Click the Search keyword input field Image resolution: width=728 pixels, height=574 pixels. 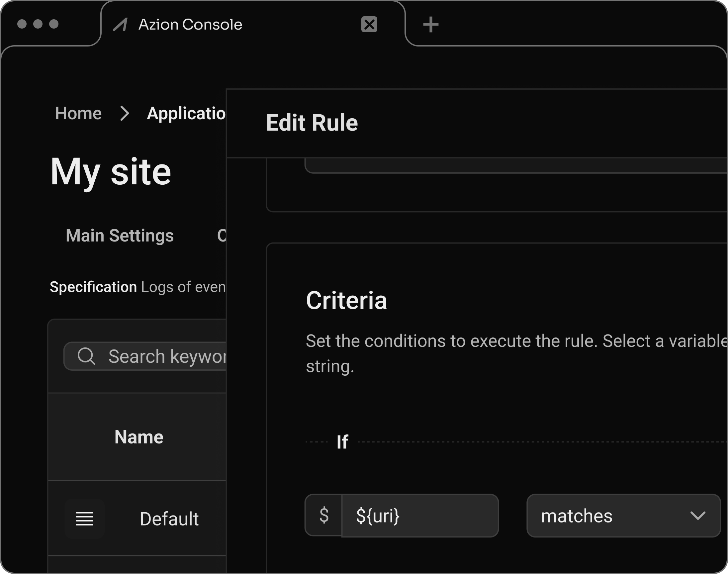click(166, 356)
